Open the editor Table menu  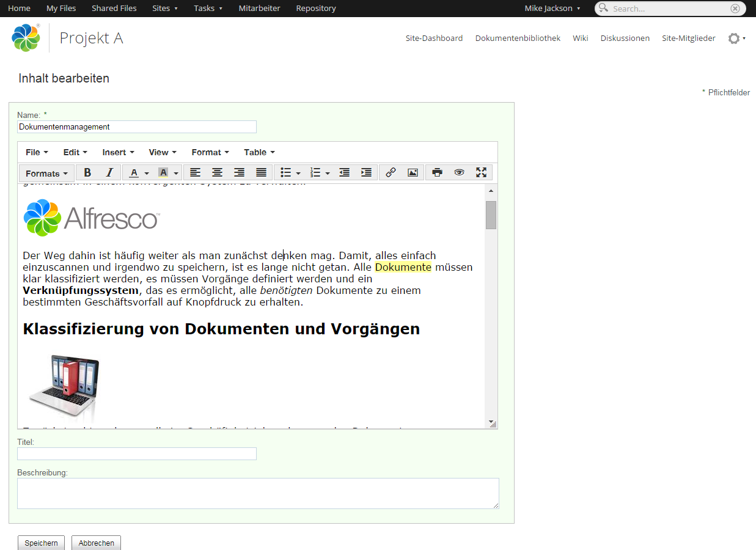(259, 152)
